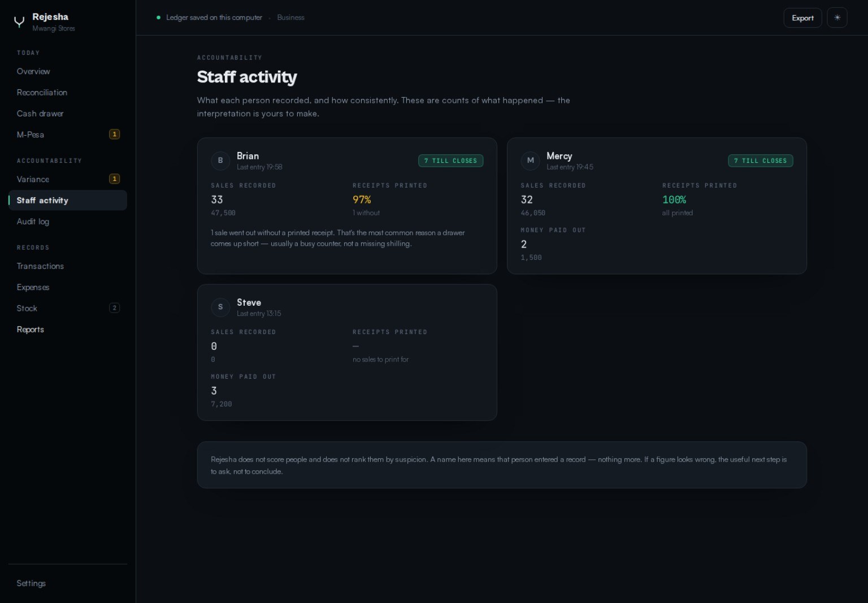Image resolution: width=868 pixels, height=603 pixels.
Task: Click Brian's 97% receipts printed value
Action: (x=362, y=199)
